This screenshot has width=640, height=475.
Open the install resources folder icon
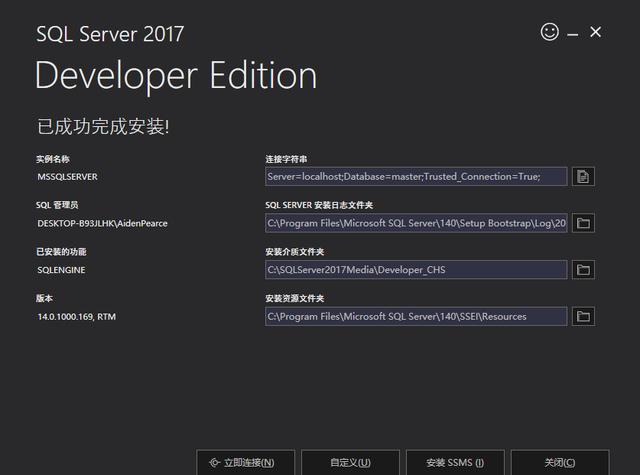tap(583, 316)
